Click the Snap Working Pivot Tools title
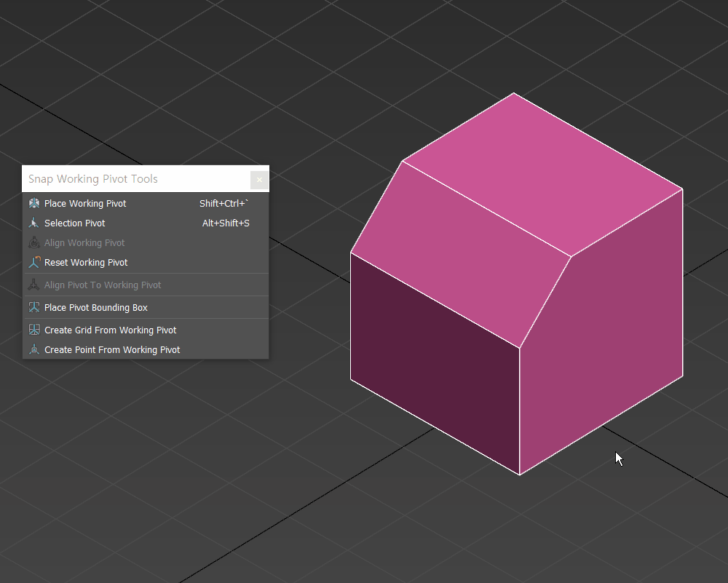Viewport: 728px width, 583px height. point(93,179)
